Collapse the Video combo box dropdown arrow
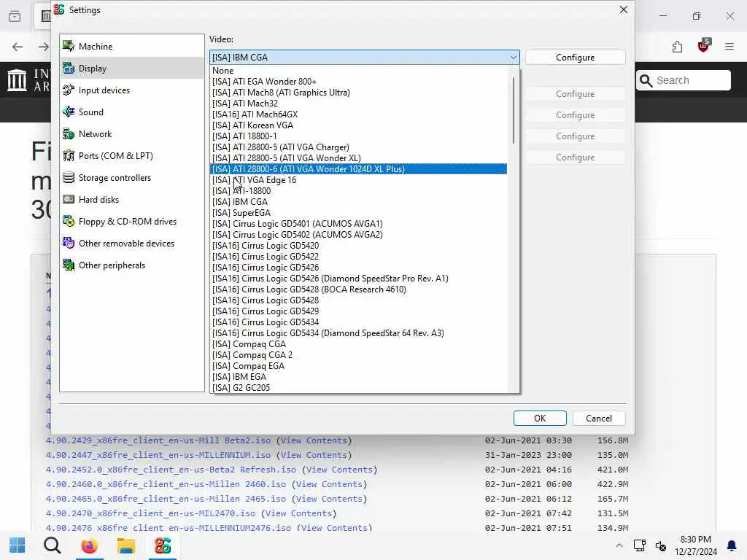 point(513,57)
